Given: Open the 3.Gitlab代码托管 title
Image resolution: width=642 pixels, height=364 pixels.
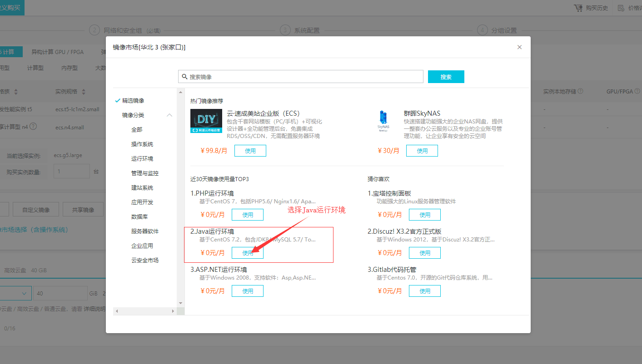Looking at the screenshot, I should (x=392, y=270).
